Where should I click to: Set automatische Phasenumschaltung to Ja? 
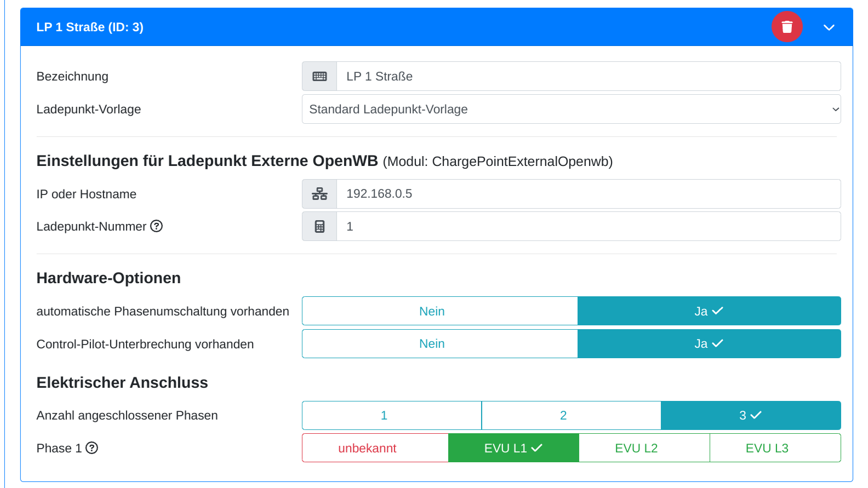(709, 311)
